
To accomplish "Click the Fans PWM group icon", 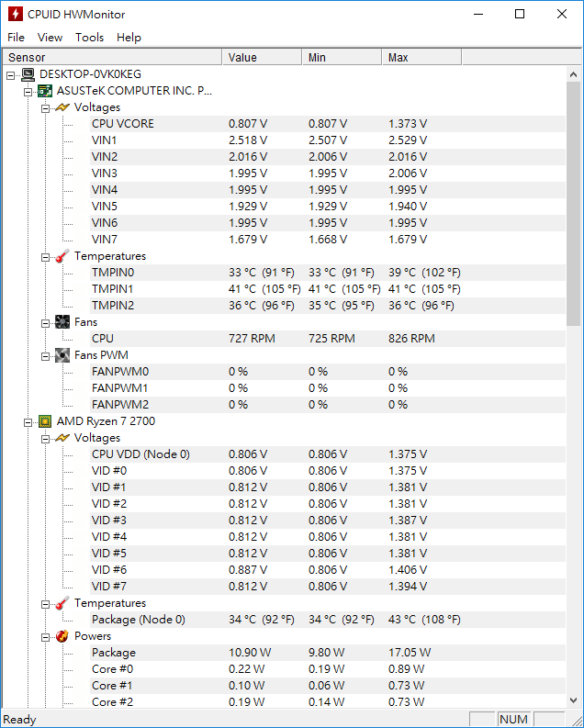I will point(62,355).
